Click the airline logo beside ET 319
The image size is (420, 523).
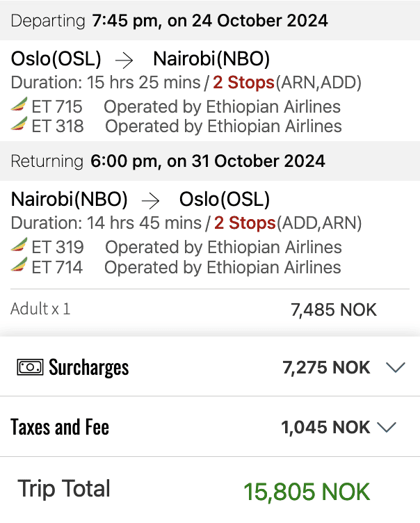coord(19,247)
